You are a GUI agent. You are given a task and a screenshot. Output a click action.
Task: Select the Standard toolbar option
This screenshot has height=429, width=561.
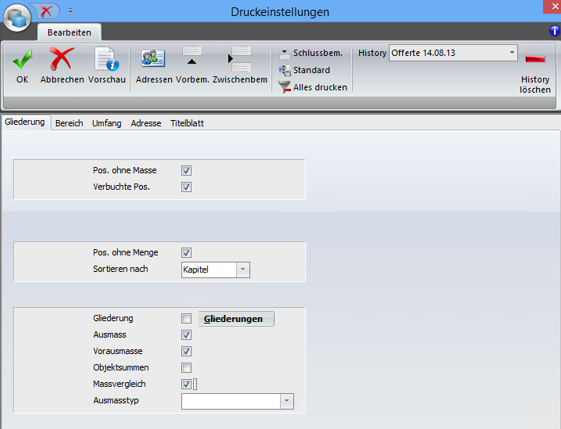coord(304,70)
